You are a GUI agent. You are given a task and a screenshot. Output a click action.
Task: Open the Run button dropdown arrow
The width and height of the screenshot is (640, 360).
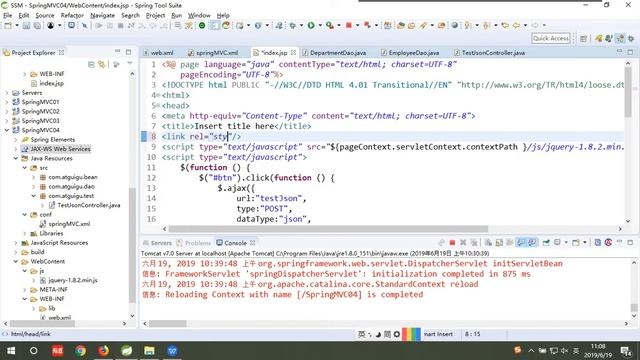[320, 25]
